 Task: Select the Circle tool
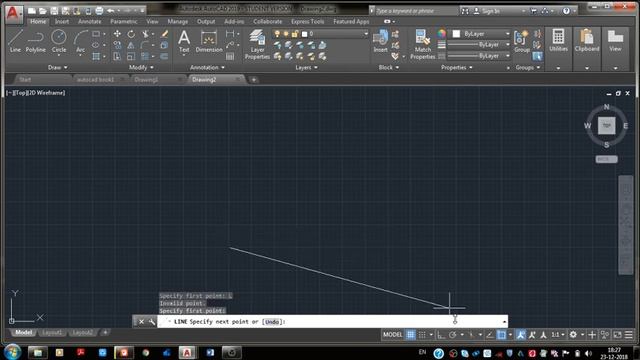coord(59,41)
